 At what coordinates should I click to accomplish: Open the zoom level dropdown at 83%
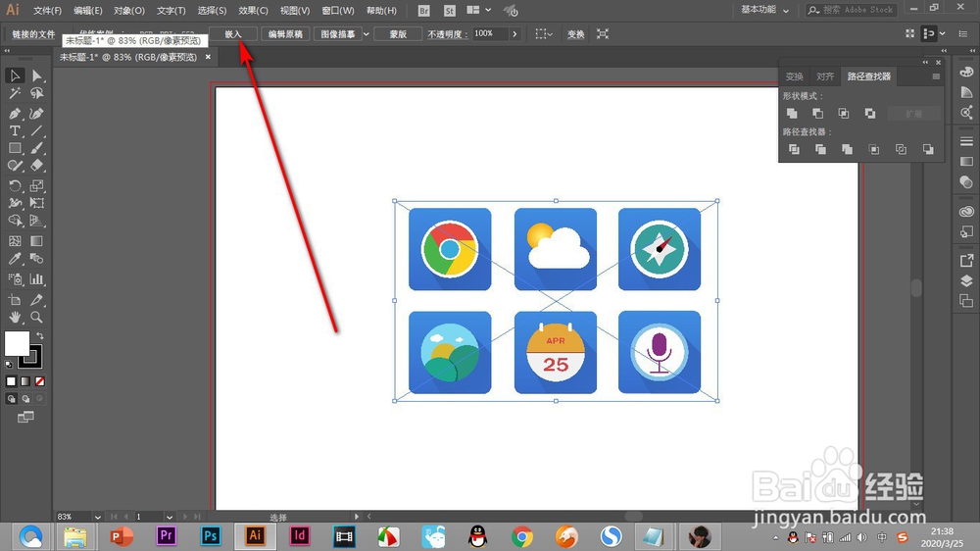(97, 517)
